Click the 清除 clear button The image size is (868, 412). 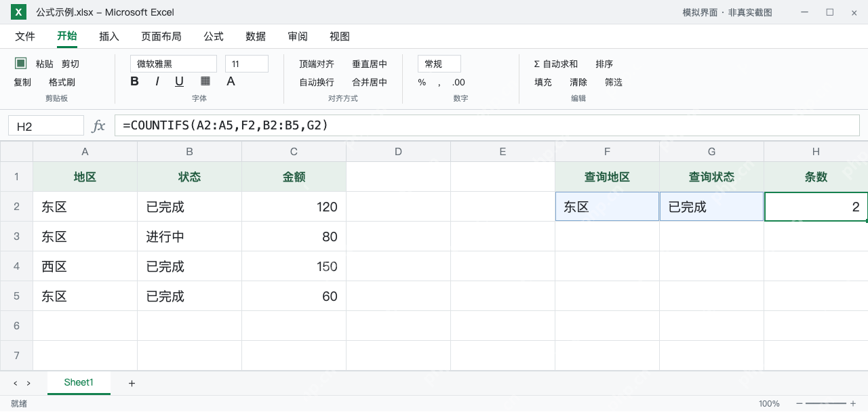coord(578,82)
